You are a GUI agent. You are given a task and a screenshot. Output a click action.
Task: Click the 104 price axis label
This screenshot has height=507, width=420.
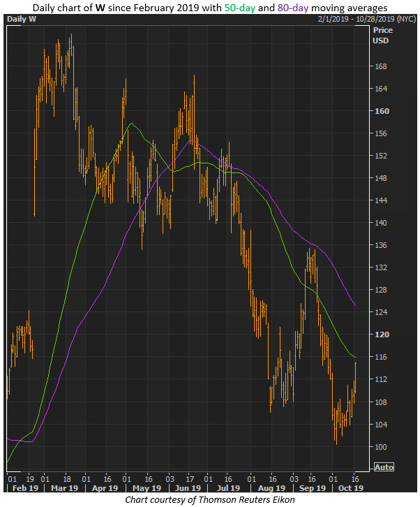click(x=380, y=424)
